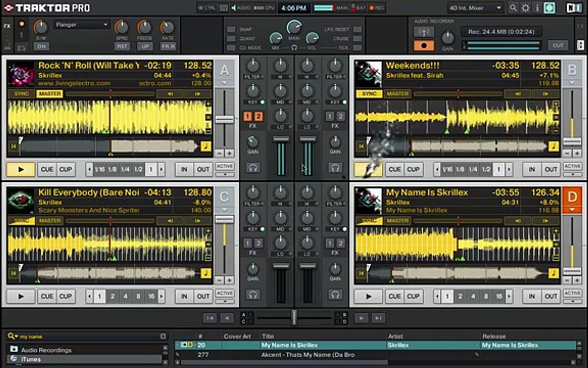The width and height of the screenshot is (588, 368).
Task: Disable SYNC on Deck B
Action: tap(369, 94)
